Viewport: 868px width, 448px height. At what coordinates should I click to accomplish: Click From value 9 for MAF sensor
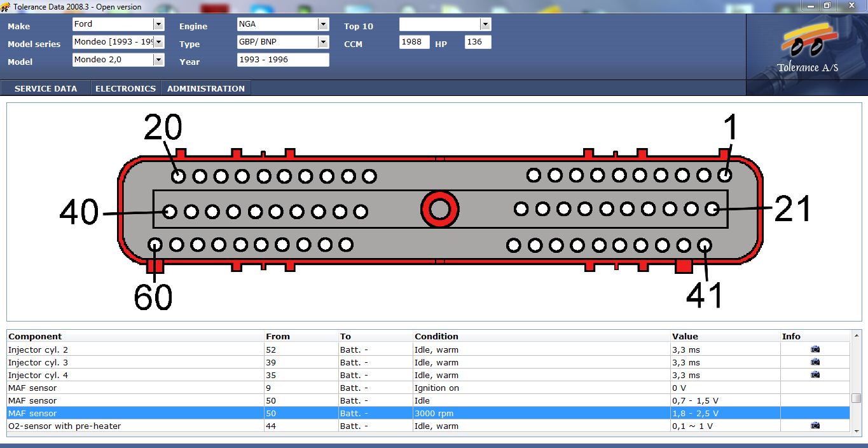pos(301,388)
